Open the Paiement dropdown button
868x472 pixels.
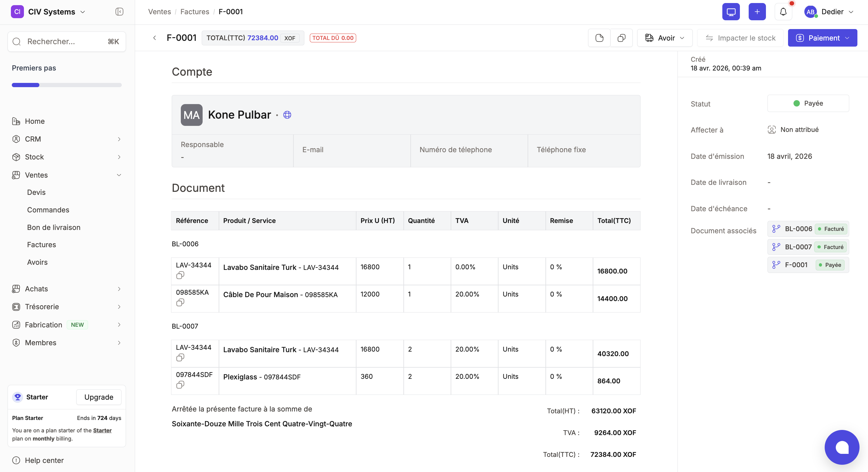(822, 38)
